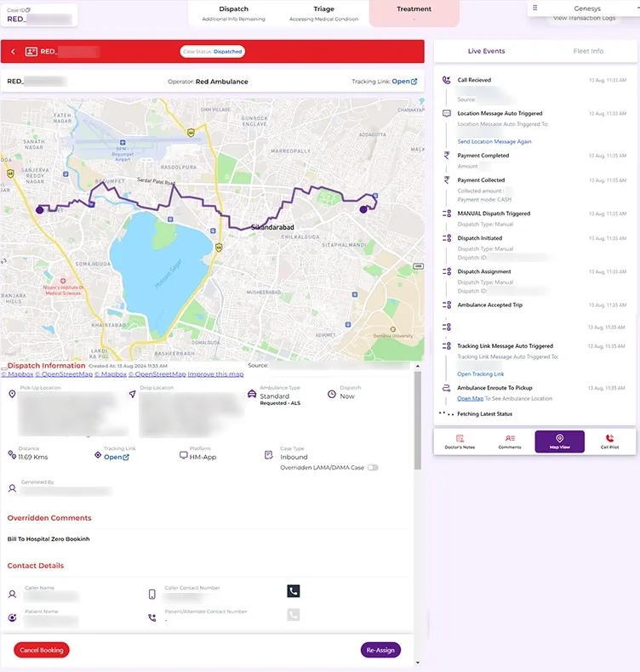Click the Location Message chat icon
This screenshot has width=640, height=672.
coord(447,114)
